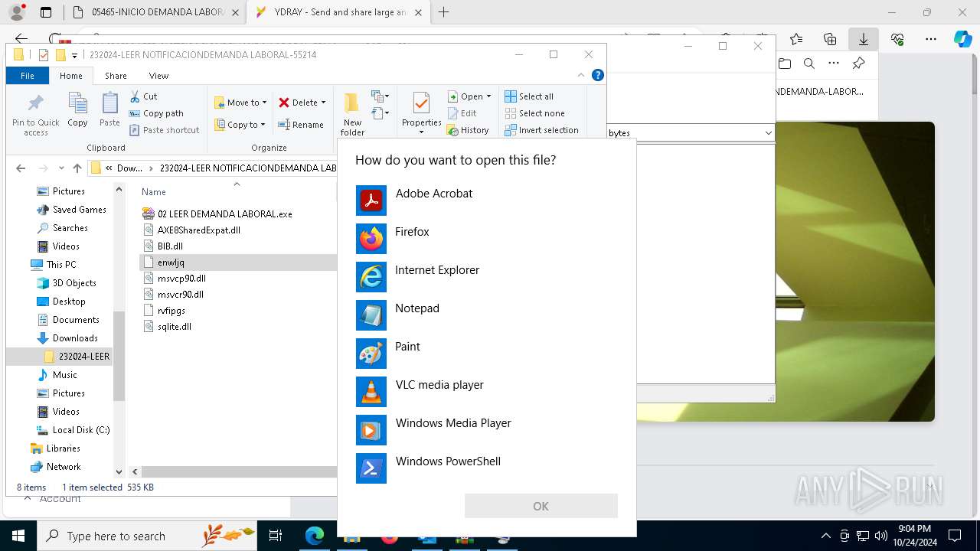Sort by the Name column header
This screenshot has height=551, width=980.
tap(154, 192)
